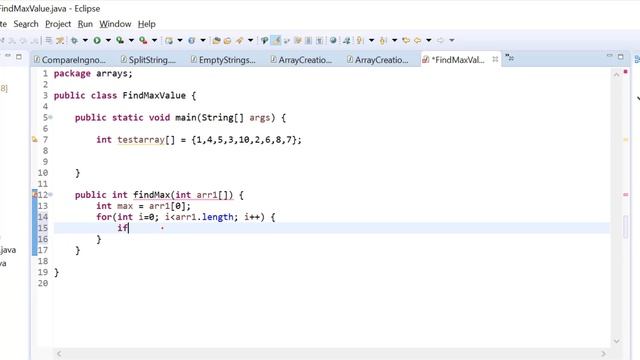Image resolution: width=640 pixels, height=360 pixels.
Task: Open the Help menu
Action: click(x=147, y=24)
